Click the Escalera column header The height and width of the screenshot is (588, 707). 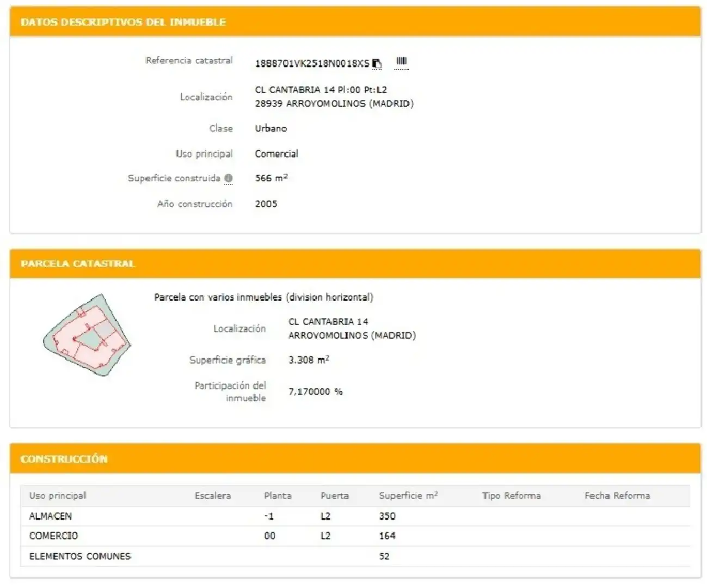213,495
